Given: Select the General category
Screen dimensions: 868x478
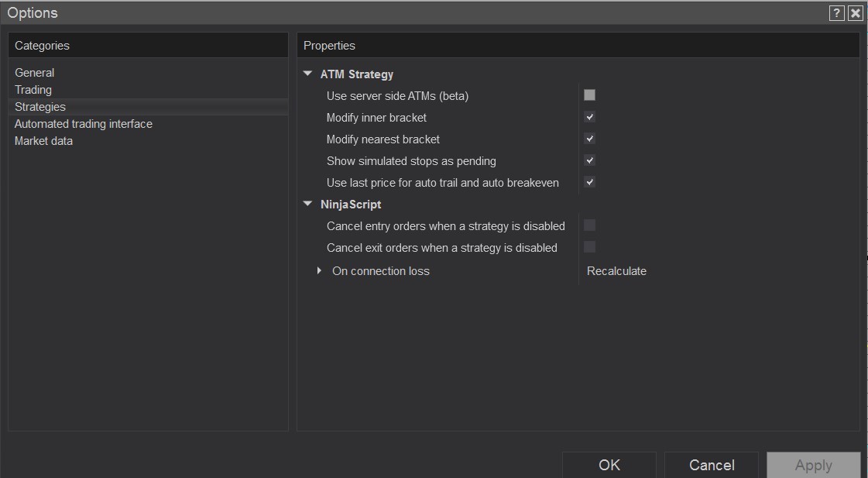Looking at the screenshot, I should tap(35, 73).
